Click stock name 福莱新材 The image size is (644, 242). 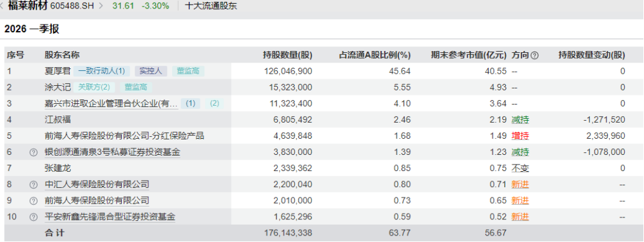coord(28,6)
